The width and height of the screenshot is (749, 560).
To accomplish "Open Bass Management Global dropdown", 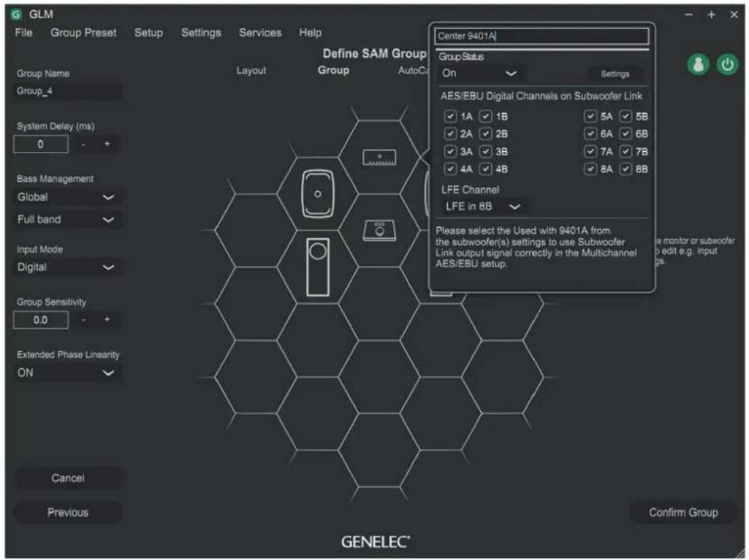I will [x=67, y=197].
